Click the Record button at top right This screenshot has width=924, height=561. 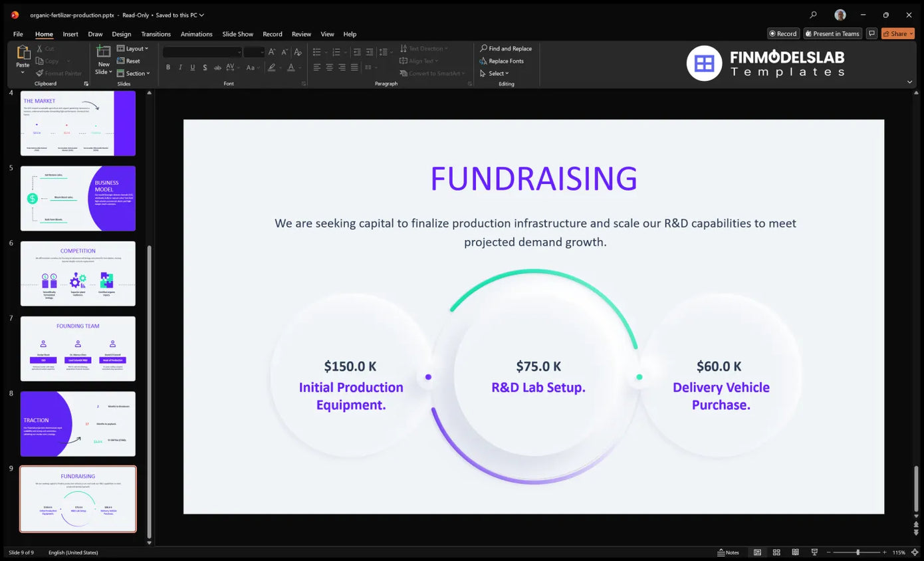click(x=783, y=33)
